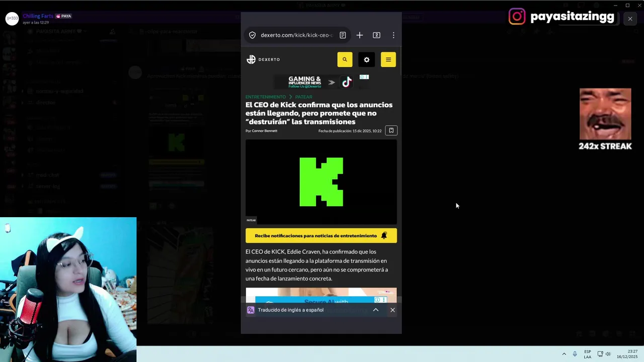
Task: Click the Chilling Farts username
Action: tap(38, 16)
